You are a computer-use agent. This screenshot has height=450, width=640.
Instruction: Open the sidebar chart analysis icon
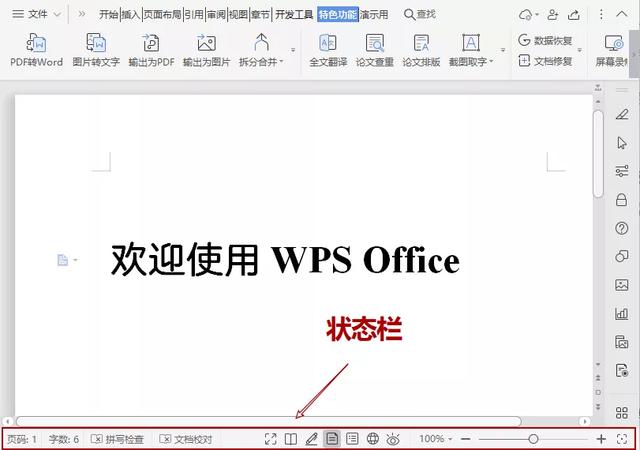point(622,313)
